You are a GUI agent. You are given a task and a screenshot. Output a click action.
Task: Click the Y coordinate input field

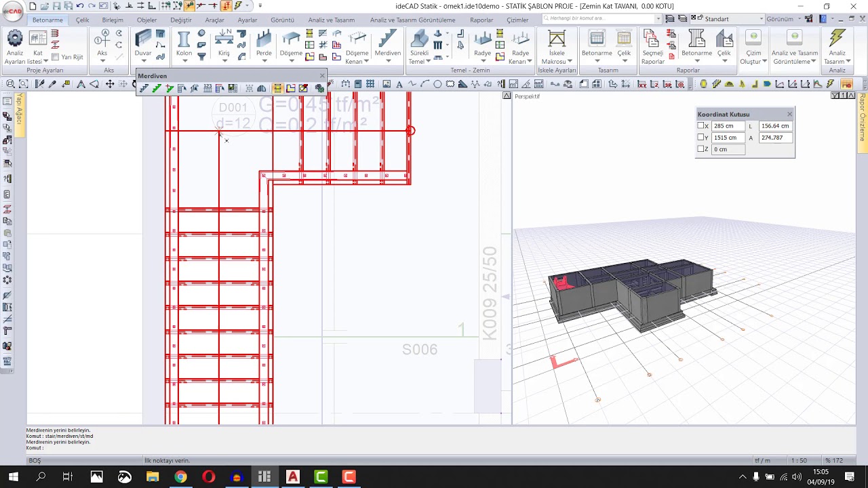click(728, 138)
